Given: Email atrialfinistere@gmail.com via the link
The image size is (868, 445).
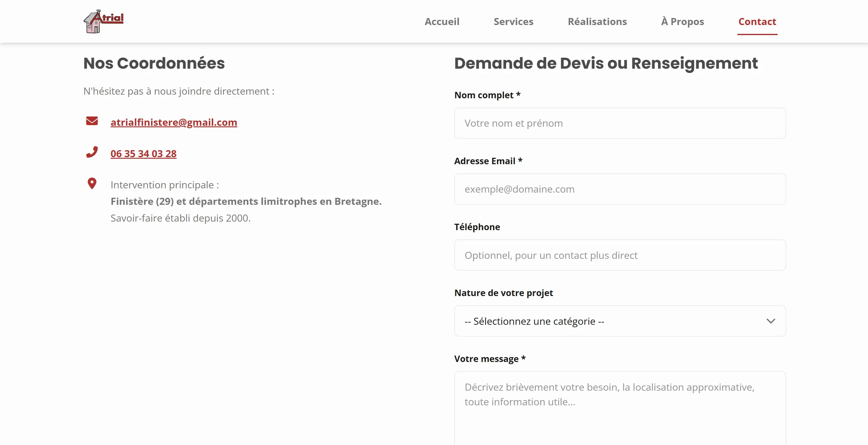Looking at the screenshot, I should tap(174, 122).
